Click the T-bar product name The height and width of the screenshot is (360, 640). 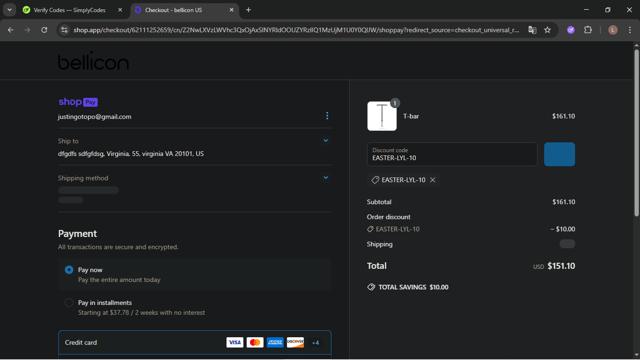tap(411, 116)
